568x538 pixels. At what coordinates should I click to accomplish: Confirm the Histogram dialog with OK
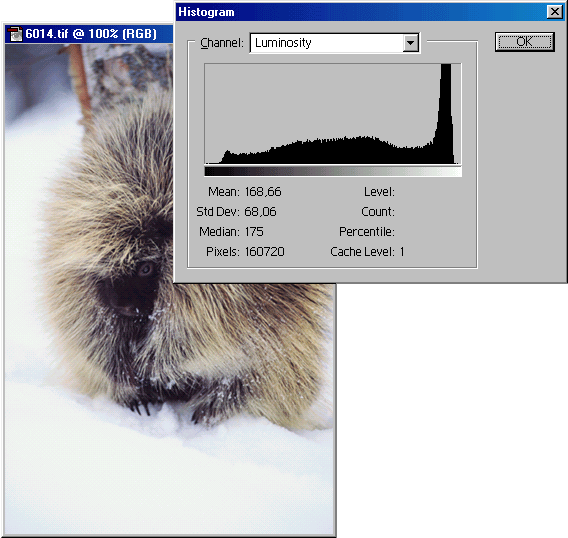coord(525,42)
